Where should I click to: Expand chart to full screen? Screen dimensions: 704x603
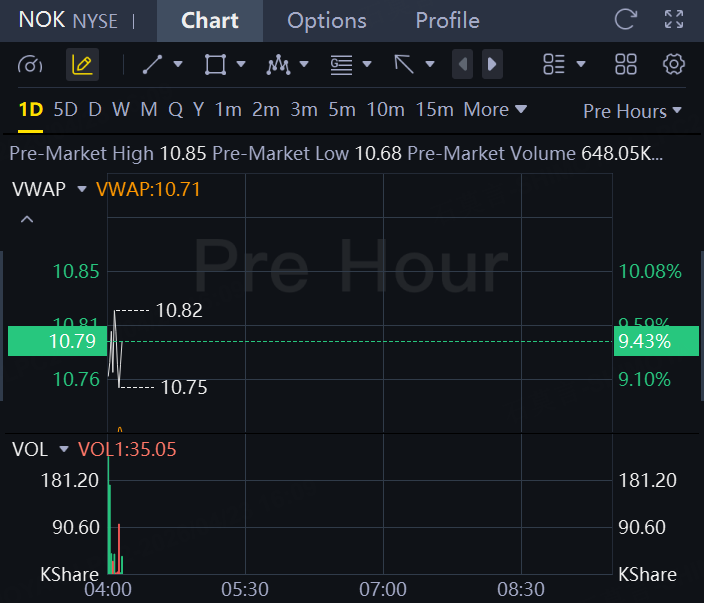pos(674,19)
